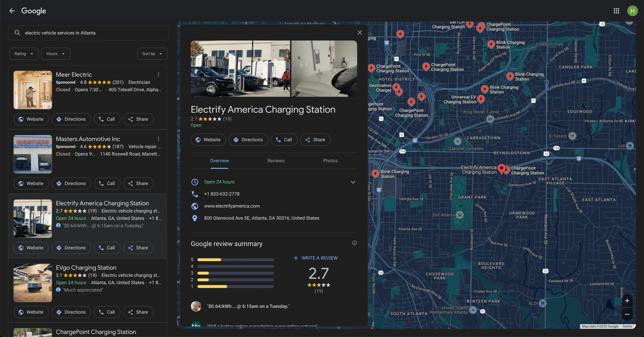Select ChargePoint Charging Station result title

(96, 332)
